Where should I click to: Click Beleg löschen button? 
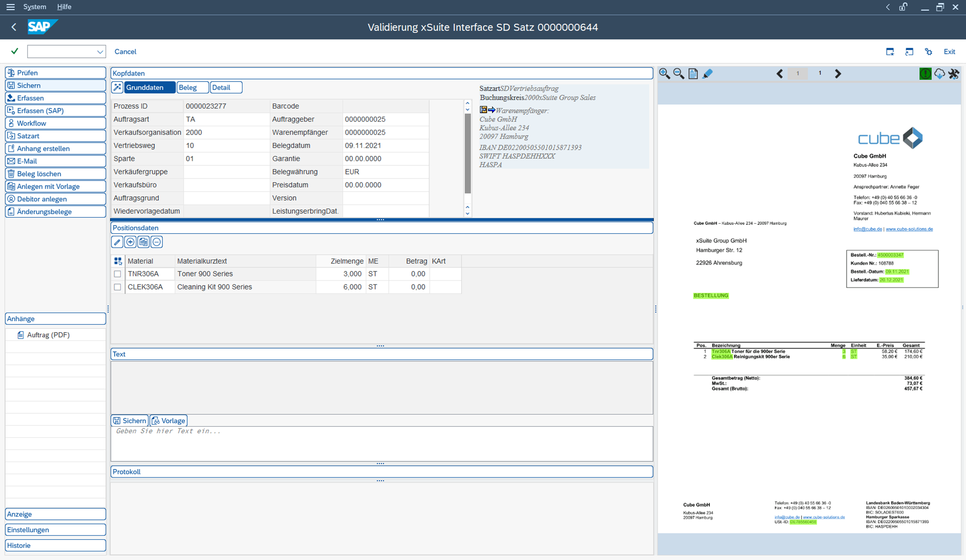(55, 174)
